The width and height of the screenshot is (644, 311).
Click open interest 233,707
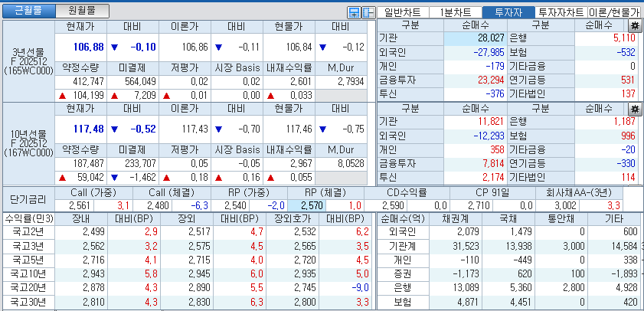click(139, 163)
